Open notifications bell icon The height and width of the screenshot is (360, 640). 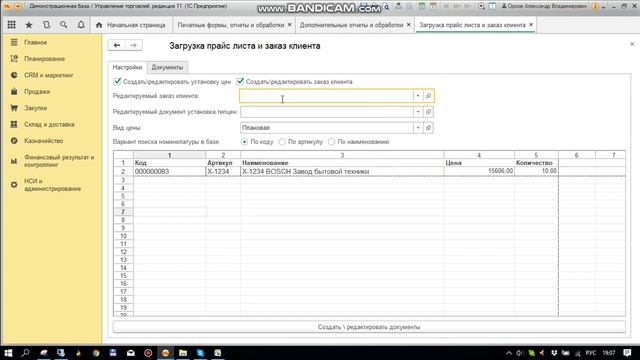click(81, 25)
